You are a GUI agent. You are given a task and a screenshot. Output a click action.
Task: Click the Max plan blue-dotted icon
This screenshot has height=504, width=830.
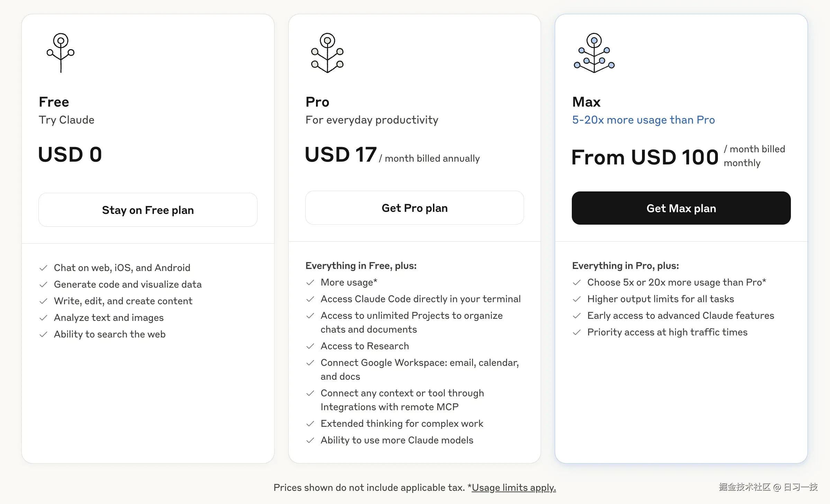pyautogui.click(x=594, y=53)
